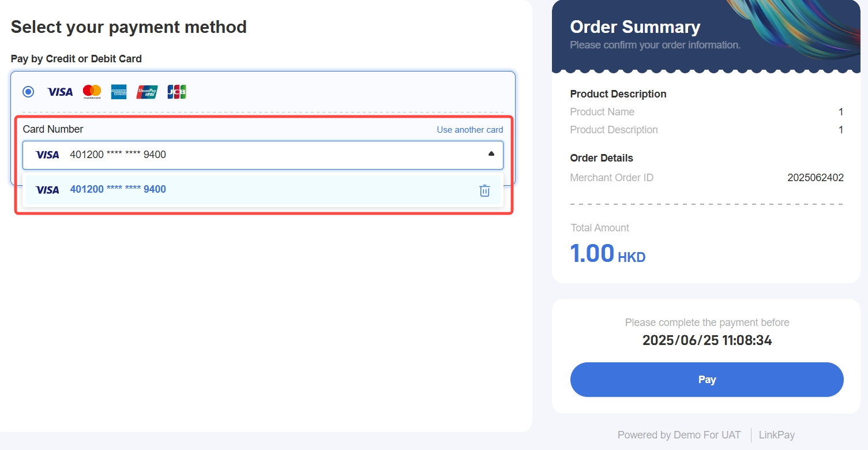Image resolution: width=868 pixels, height=450 pixels.
Task: Click the payment deadline date and time
Action: tap(707, 340)
